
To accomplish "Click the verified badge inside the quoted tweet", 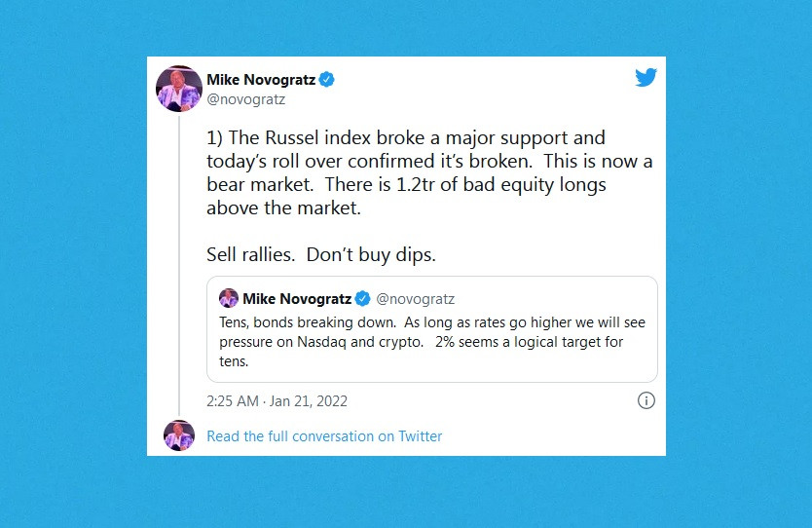I will [362, 298].
